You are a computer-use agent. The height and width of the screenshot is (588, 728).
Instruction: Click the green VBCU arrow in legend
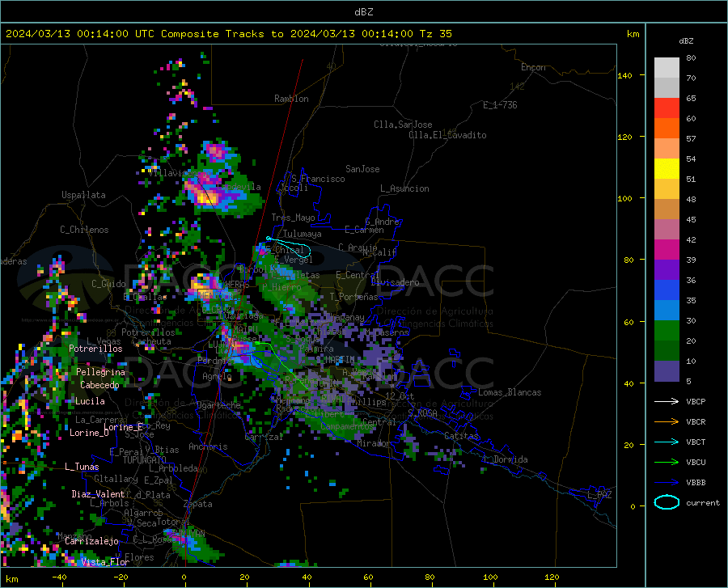[x=667, y=463]
